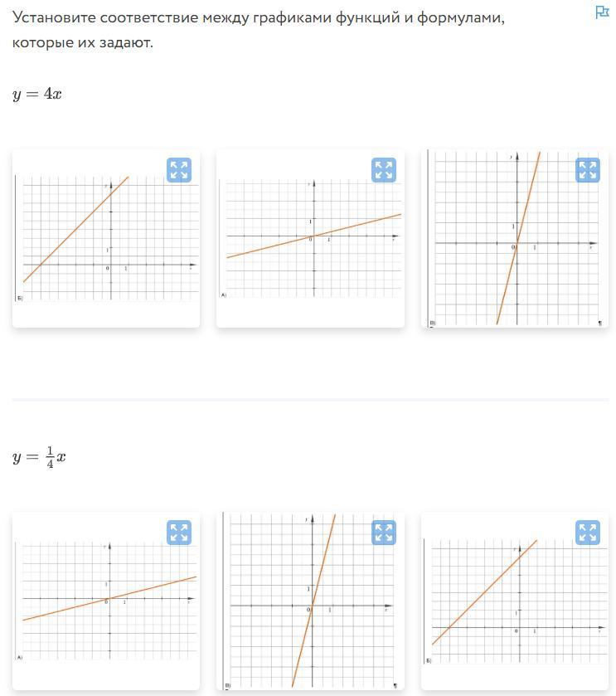The width and height of the screenshot is (616, 696).
Task: Select the gentle-slope graph card under y = ¼x
Action: pyautogui.click(x=106, y=601)
